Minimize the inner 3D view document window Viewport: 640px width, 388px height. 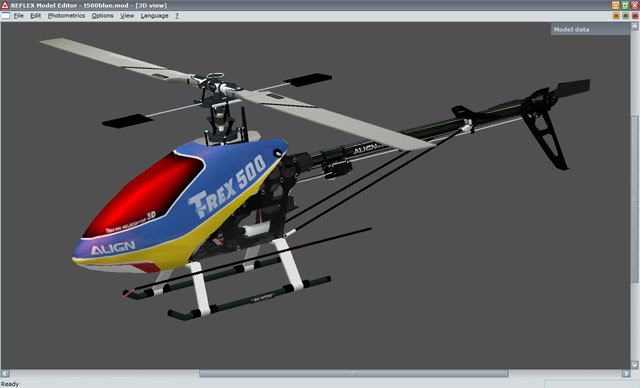pyautogui.click(x=616, y=16)
